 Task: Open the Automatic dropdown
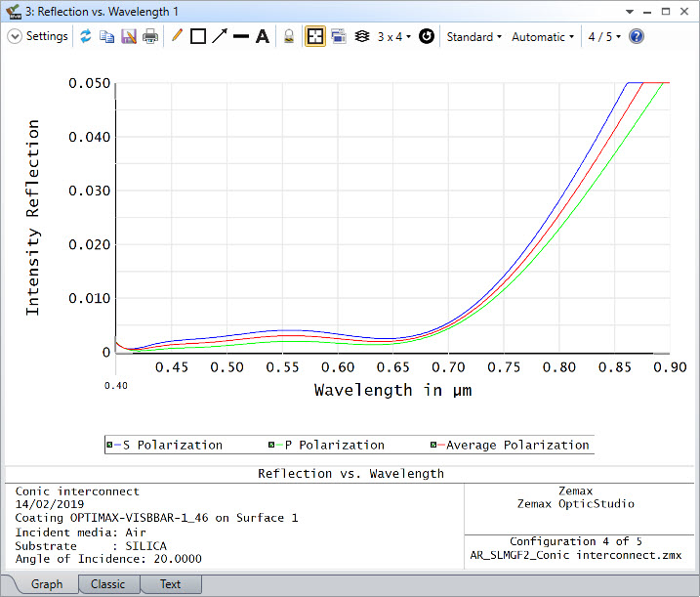tap(543, 37)
